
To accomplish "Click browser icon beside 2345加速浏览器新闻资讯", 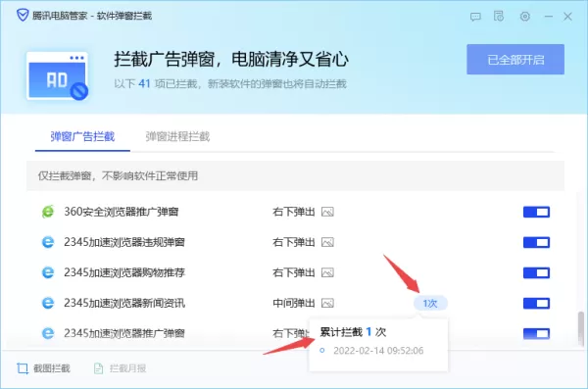I will point(48,303).
